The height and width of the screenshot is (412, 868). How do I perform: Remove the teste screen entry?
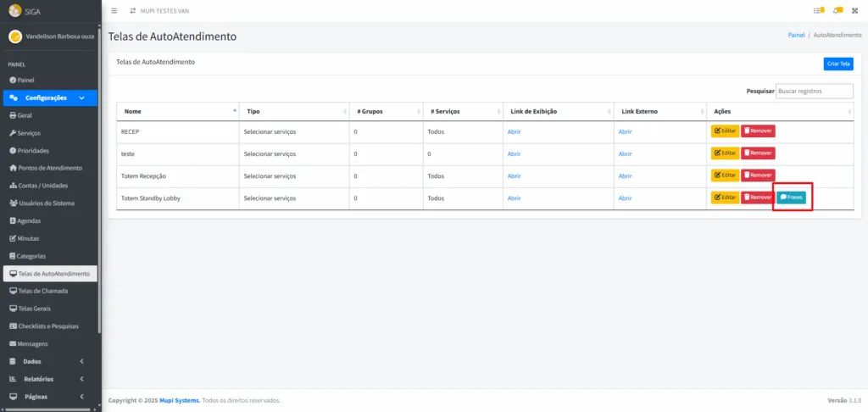tap(758, 153)
